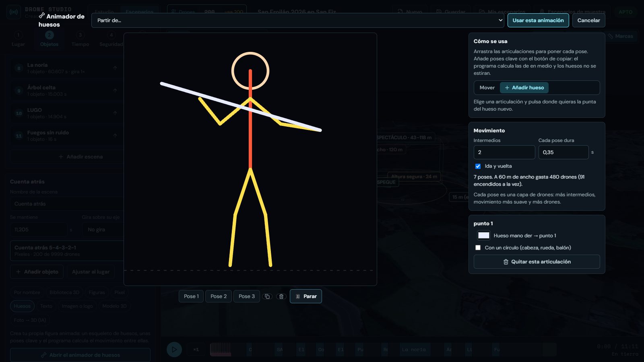This screenshot has height=362, width=644.
Task: Activate the Añadir hueso mode
Action: coord(524,88)
